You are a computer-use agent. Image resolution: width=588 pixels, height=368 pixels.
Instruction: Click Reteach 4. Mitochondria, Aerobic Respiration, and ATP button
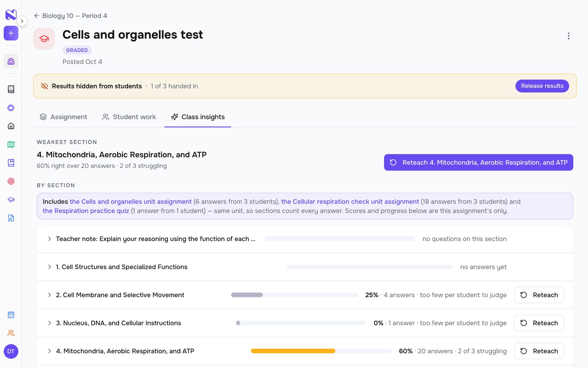click(x=478, y=162)
